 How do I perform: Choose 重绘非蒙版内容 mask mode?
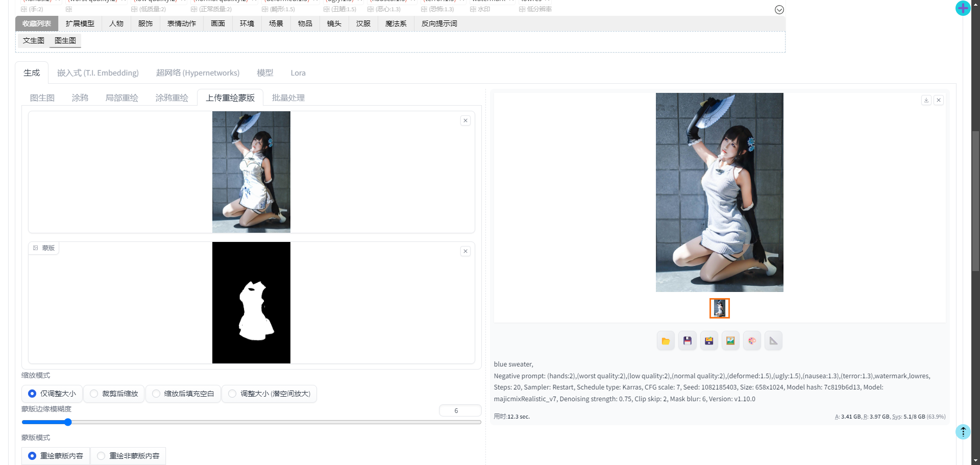pyautogui.click(x=128, y=456)
